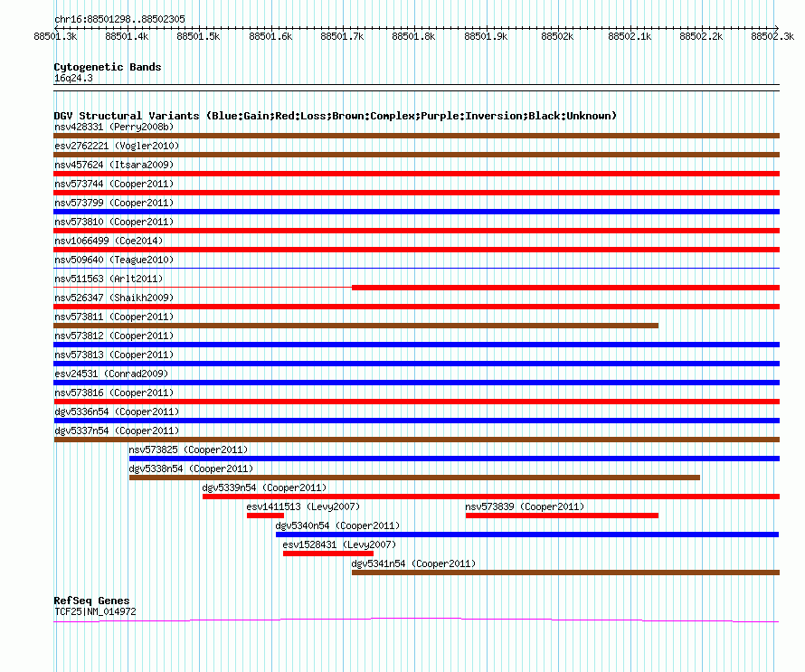Open the esv24531 (Conrad2009) variant label
The width and height of the screenshot is (805, 672).
point(111,374)
